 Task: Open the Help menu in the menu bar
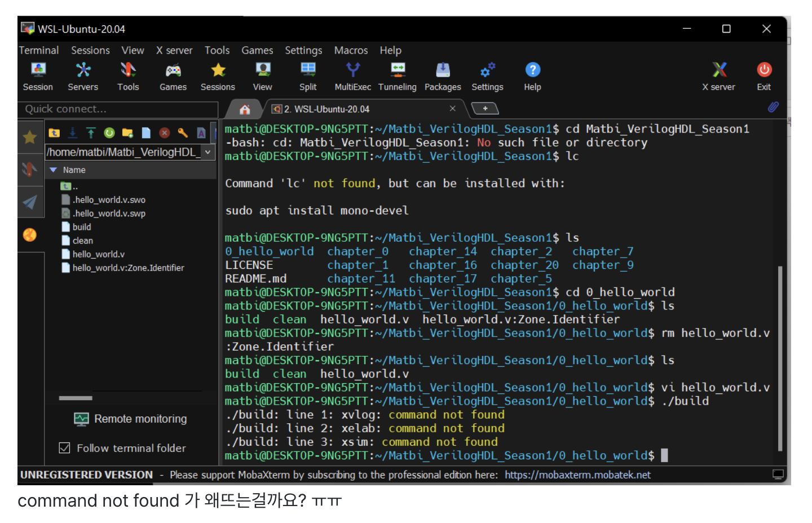click(x=390, y=50)
